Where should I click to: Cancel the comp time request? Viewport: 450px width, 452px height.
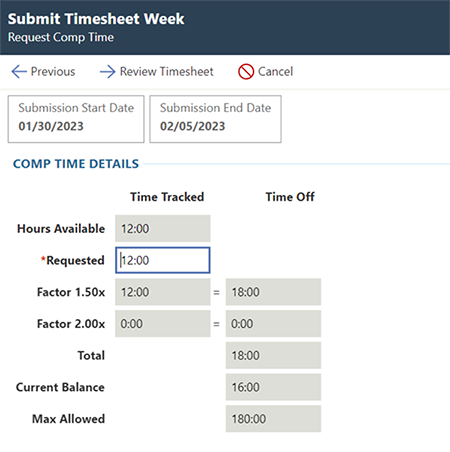click(266, 72)
